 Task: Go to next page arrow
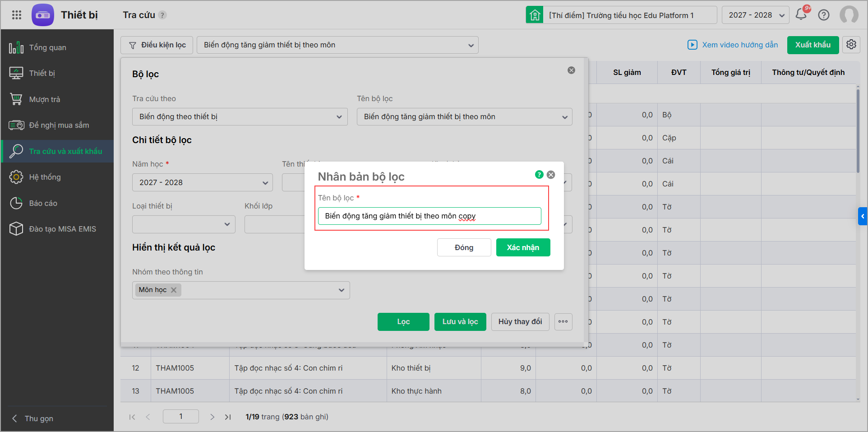pos(212,417)
